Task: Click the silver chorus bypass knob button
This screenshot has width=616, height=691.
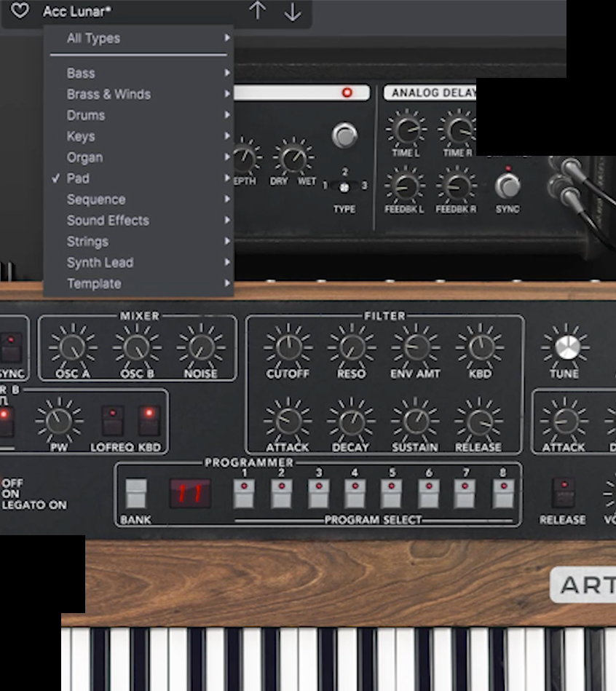Action: 344,135
